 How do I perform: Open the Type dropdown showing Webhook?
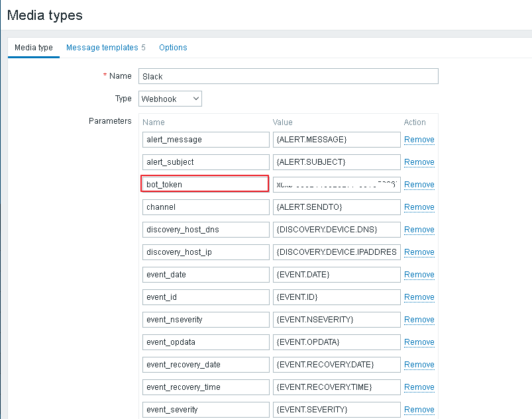170,99
